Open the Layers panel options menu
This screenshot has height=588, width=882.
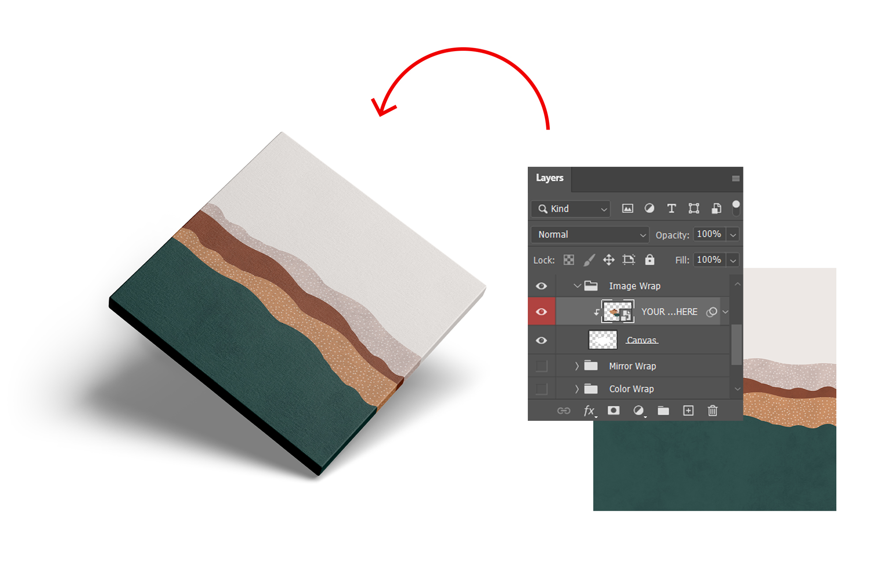point(736,179)
